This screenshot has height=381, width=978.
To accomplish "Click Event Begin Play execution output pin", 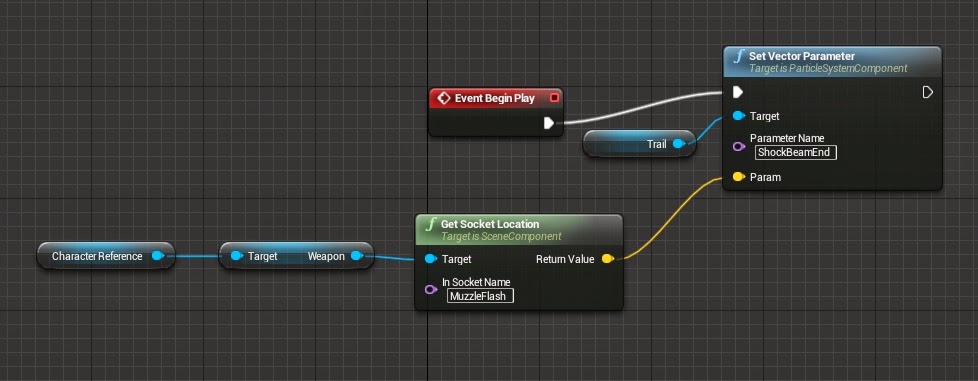I will pyautogui.click(x=549, y=123).
